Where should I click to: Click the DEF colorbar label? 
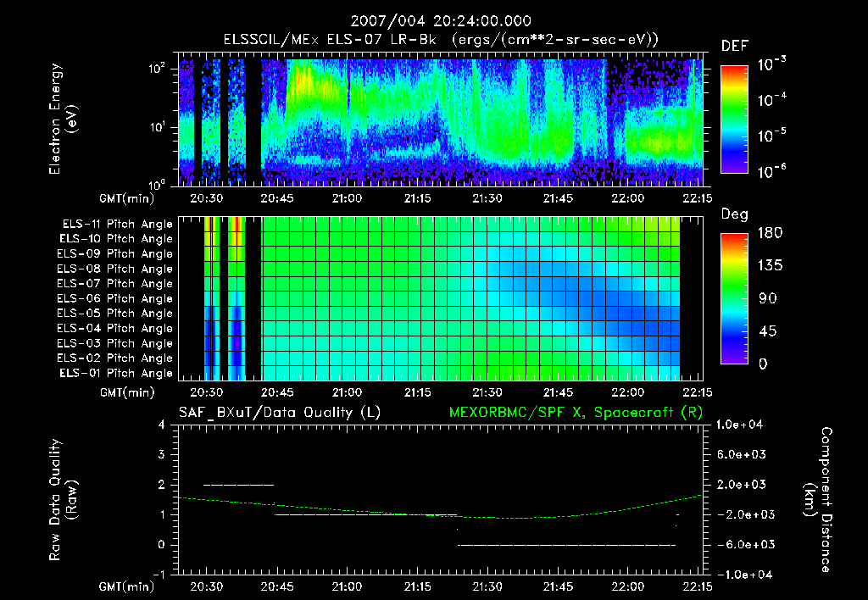(x=735, y=47)
